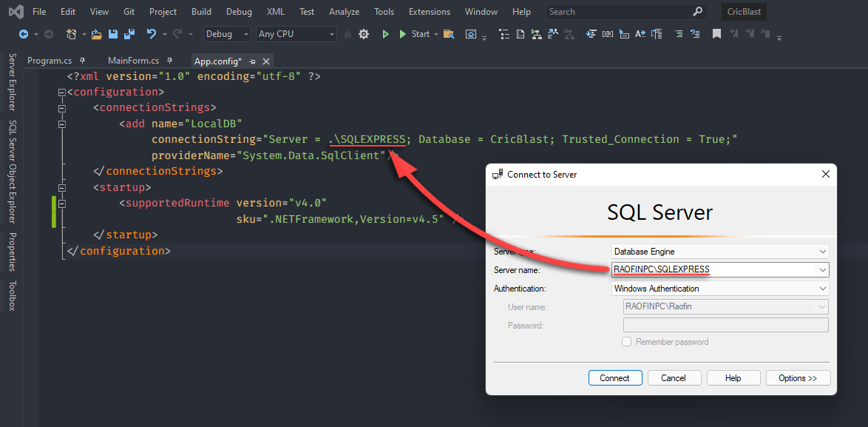
Task: Open the Undo history dropdown arrow
Action: (164, 34)
